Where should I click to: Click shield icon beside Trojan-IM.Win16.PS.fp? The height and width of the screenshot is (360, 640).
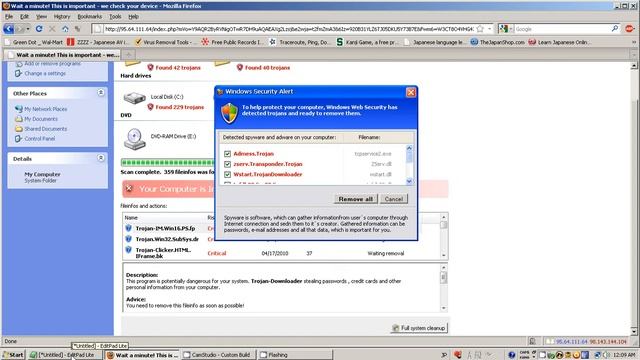(x=129, y=228)
